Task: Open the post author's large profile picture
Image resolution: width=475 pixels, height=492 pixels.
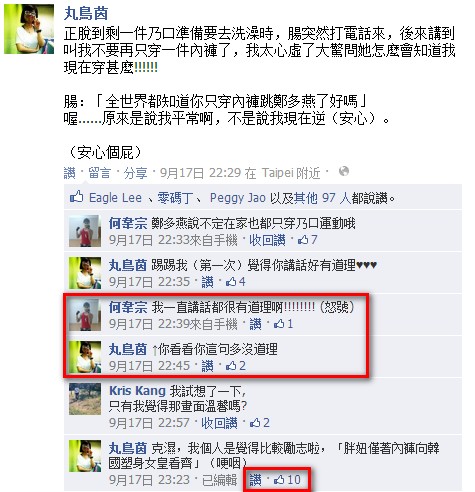Action: [29, 29]
